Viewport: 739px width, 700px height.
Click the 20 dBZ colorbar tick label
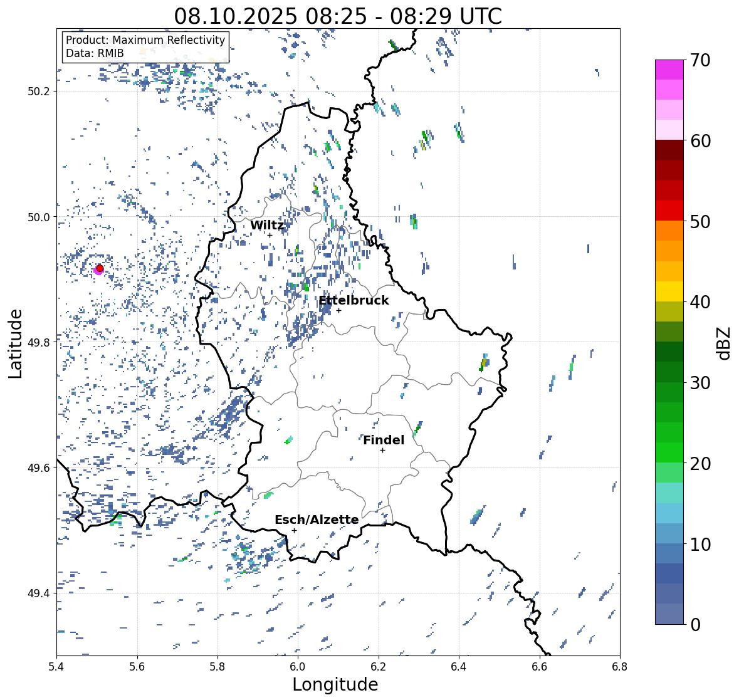tap(700, 464)
